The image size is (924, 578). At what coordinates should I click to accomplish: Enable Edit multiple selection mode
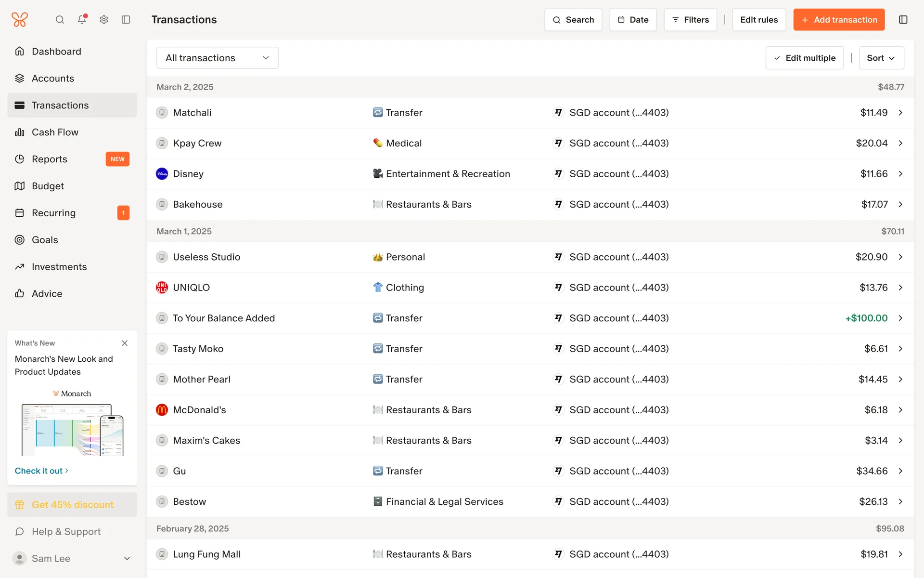point(804,58)
